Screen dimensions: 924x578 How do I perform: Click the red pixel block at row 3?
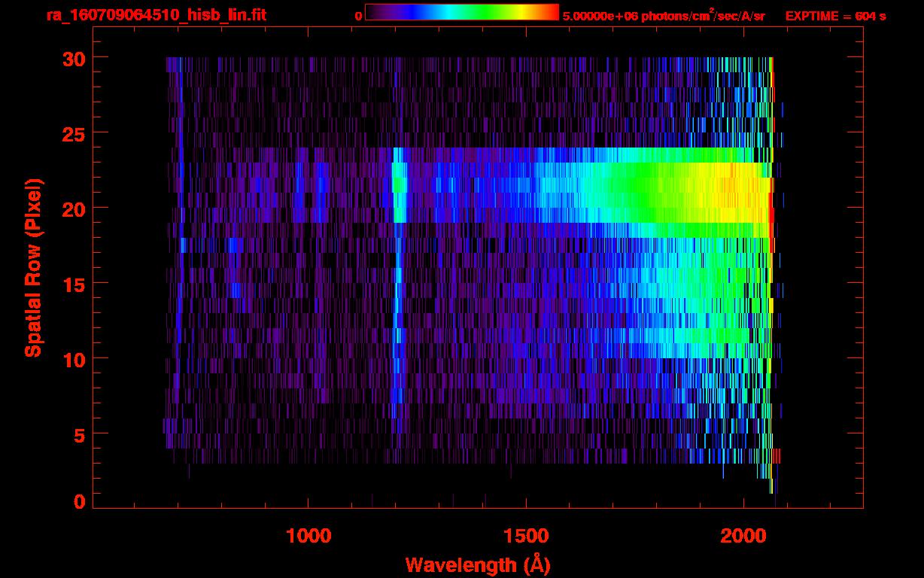click(x=777, y=456)
